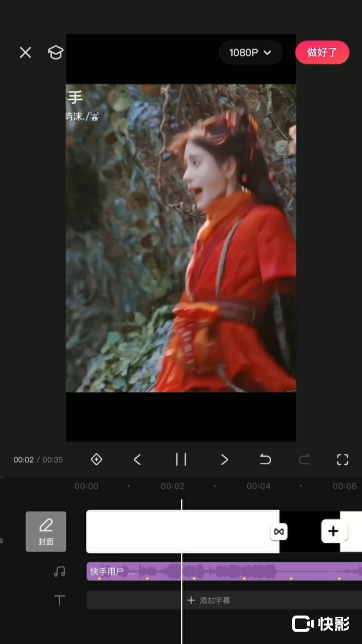This screenshot has width=362, height=644.
Task: Close the editor with the X icon
Action: 25,53
